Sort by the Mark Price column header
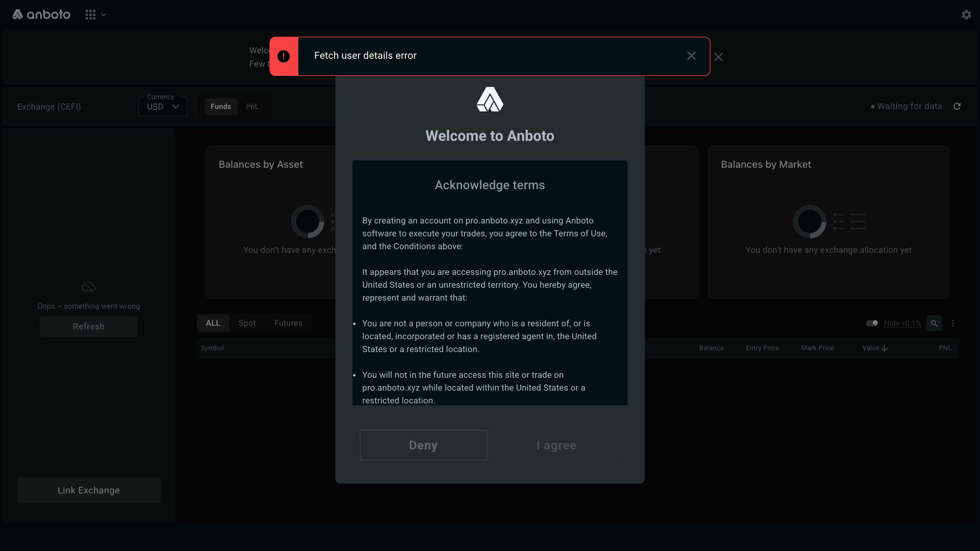Image resolution: width=980 pixels, height=551 pixels. pos(818,348)
